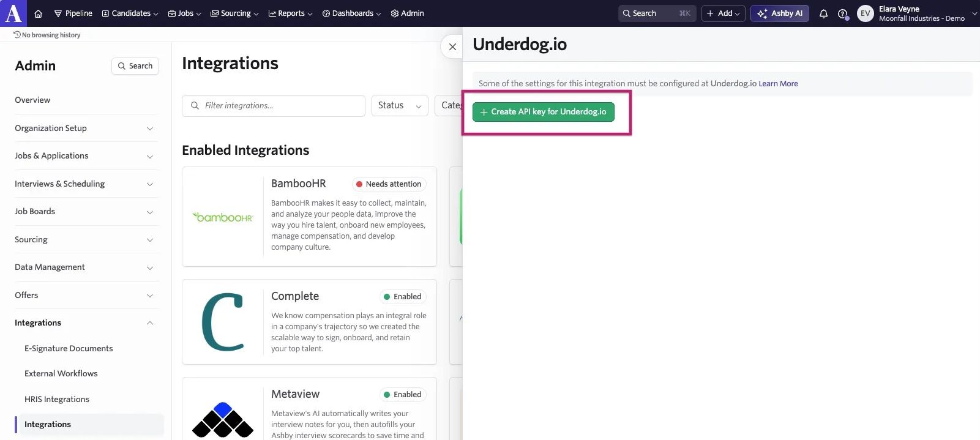Open the Pipeline view

(x=73, y=13)
